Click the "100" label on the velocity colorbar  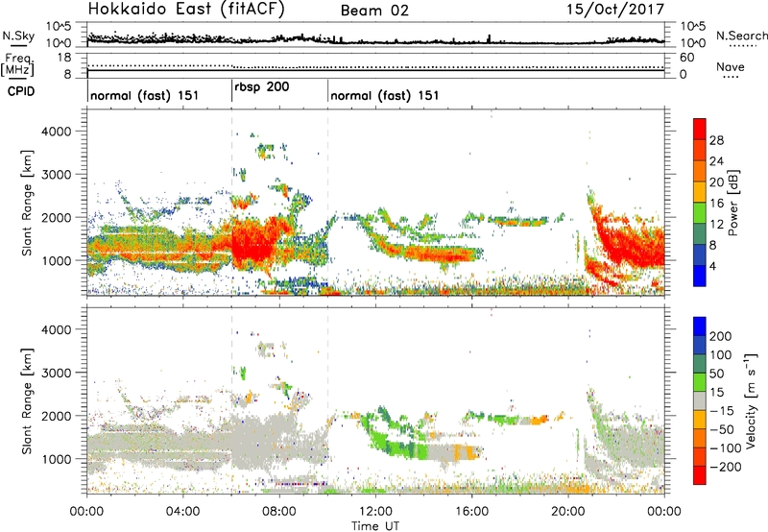(721, 354)
